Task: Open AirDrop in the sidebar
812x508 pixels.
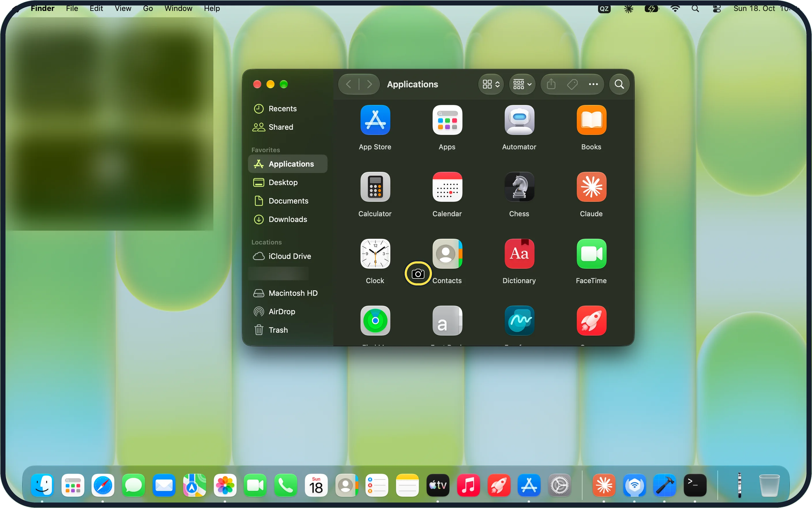Action: tap(287, 311)
